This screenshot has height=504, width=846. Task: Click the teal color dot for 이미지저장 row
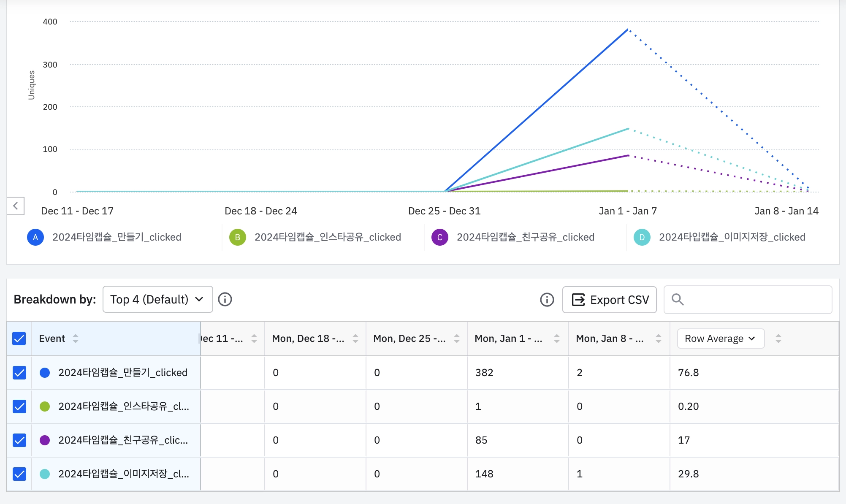coord(45,474)
